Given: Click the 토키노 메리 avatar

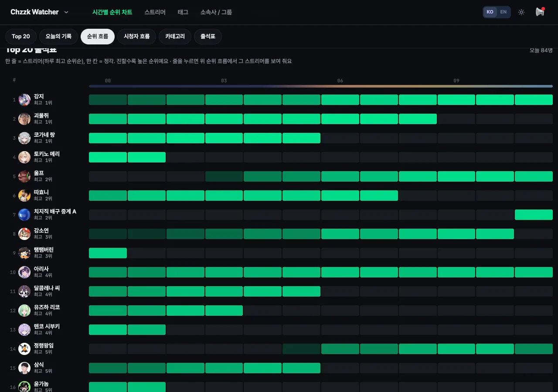Looking at the screenshot, I should (x=24, y=157).
